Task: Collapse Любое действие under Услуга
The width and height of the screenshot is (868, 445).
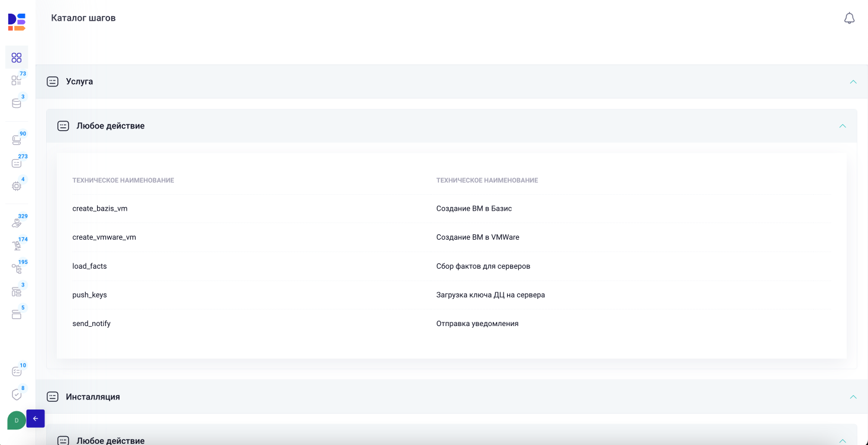Action: (x=842, y=126)
